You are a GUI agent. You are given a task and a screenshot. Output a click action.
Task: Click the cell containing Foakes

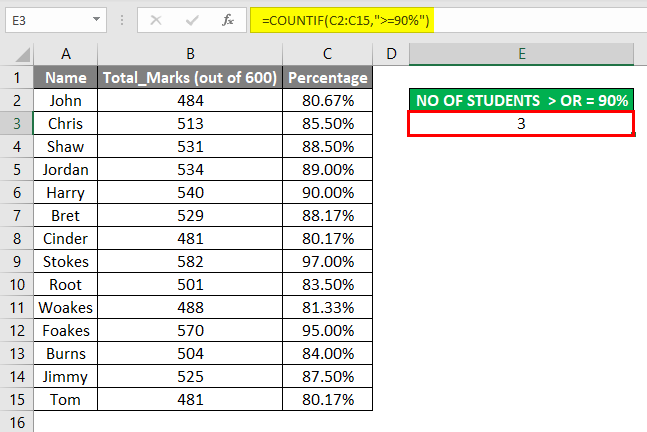coord(66,330)
